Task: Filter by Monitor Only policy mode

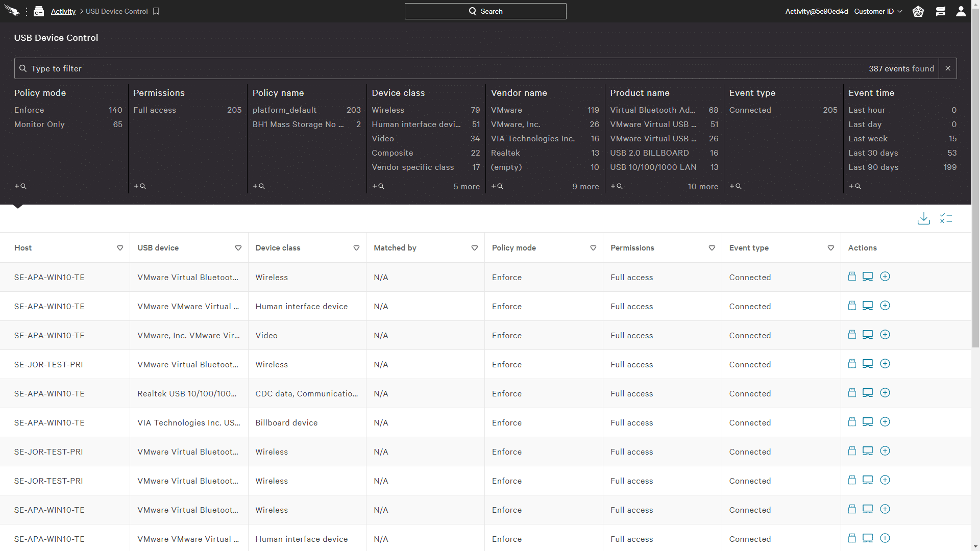Action: coord(68,124)
